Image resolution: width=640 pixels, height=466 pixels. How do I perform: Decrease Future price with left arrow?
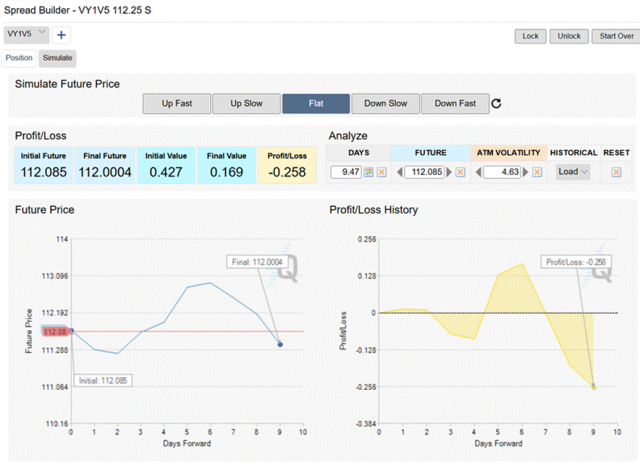pyautogui.click(x=398, y=172)
